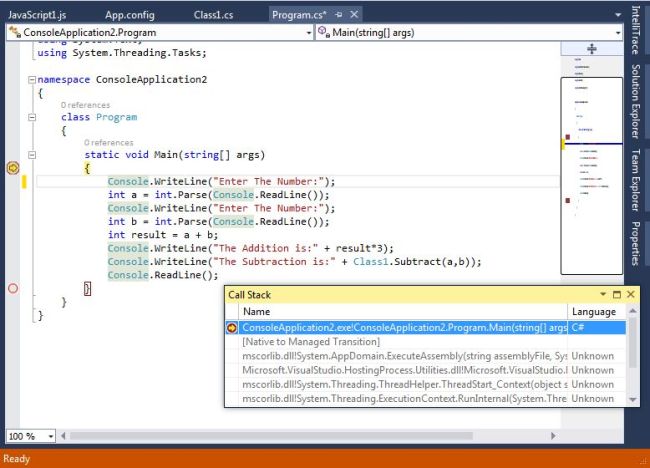Click the code minimap overview viewport
Image resolution: width=650 pixels, height=468 pixels.
coord(592,176)
